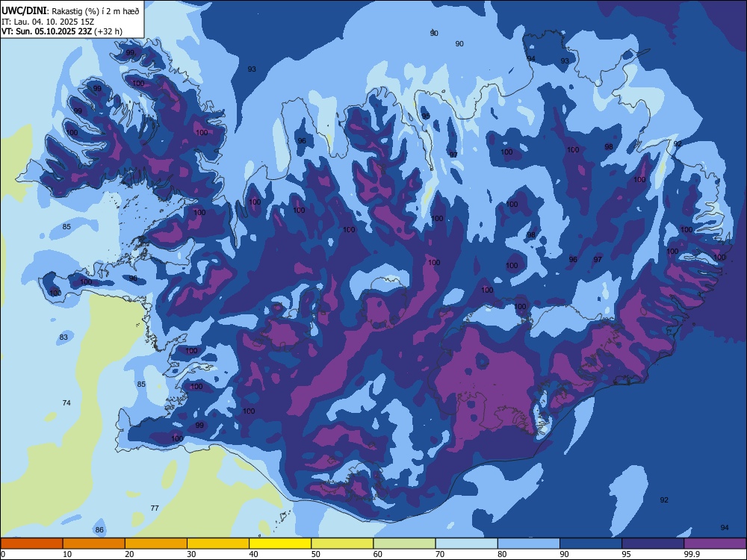Select the '83' humidity value on the map
Screen dimensions: 747x560
coord(63,337)
